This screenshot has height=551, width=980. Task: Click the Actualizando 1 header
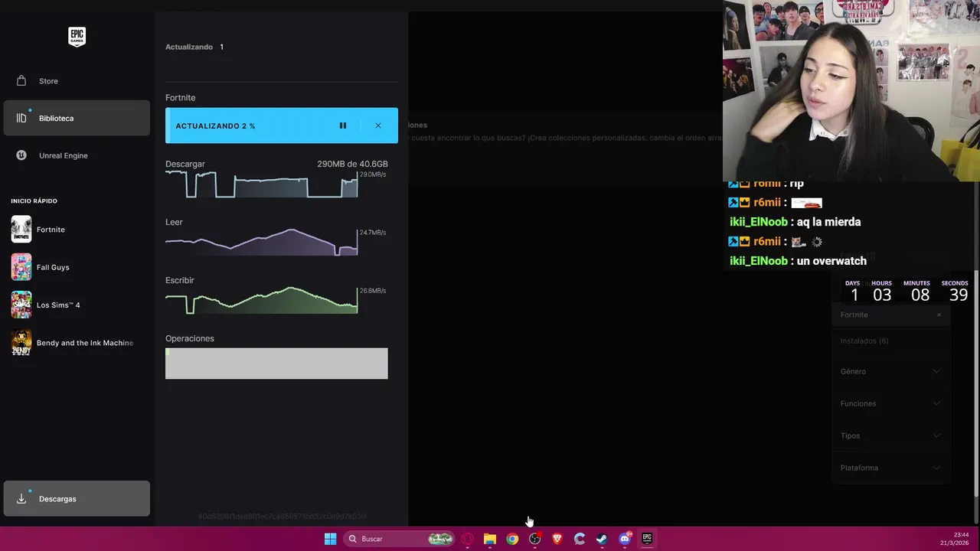(194, 47)
